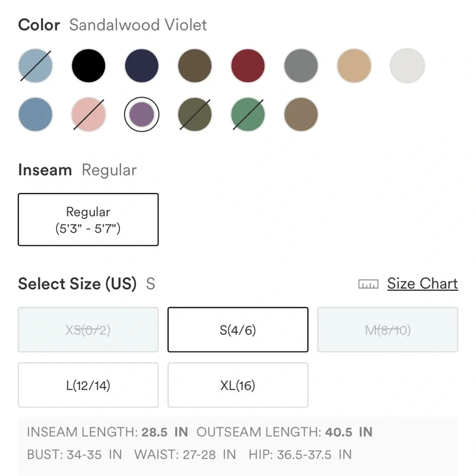Select the taupe brown swatch in second row
This screenshot has width=476, height=476.
click(x=301, y=114)
